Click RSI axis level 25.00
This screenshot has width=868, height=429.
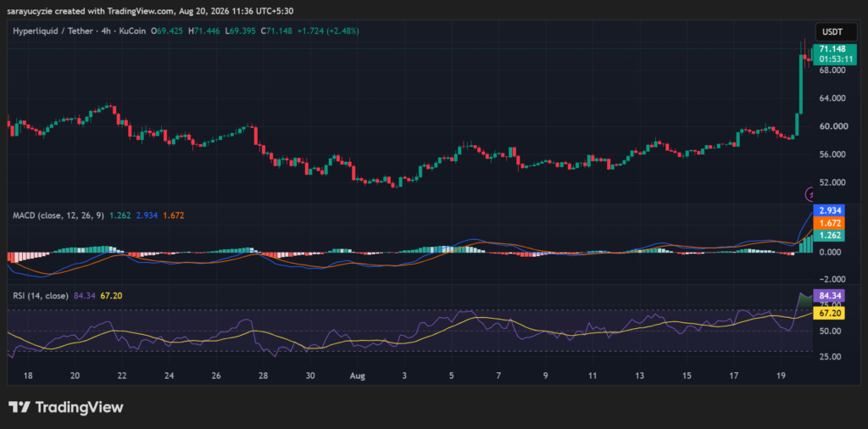point(831,357)
